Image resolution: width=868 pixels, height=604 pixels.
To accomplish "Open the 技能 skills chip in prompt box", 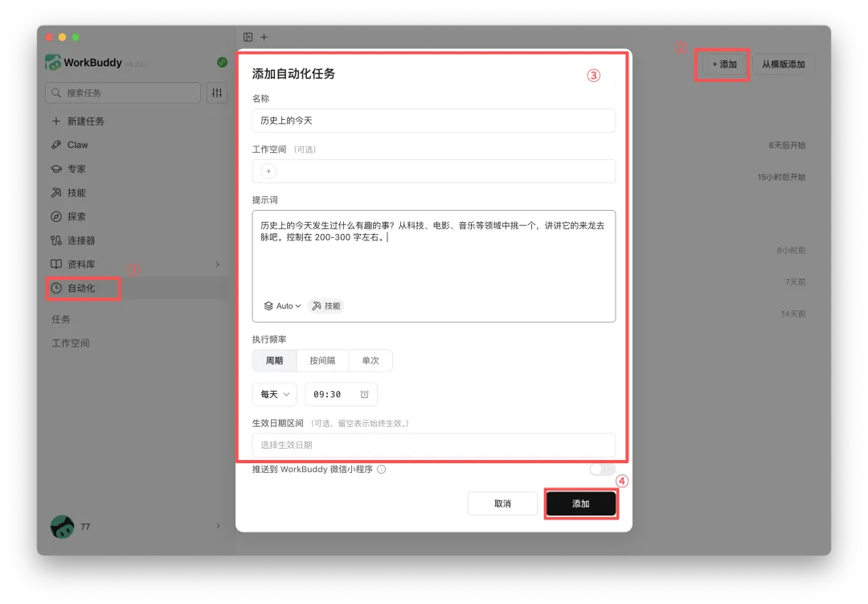I will click(326, 306).
